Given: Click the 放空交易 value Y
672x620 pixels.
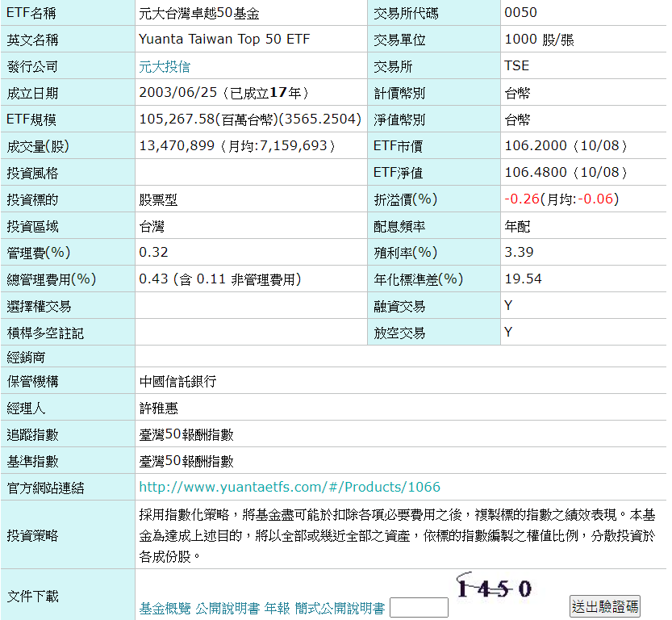Looking at the screenshot, I should pos(508,332).
